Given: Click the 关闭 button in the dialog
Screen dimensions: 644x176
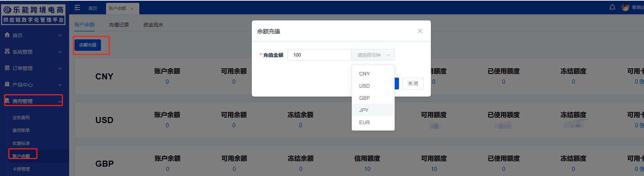Looking at the screenshot, I should pyautogui.click(x=413, y=83).
